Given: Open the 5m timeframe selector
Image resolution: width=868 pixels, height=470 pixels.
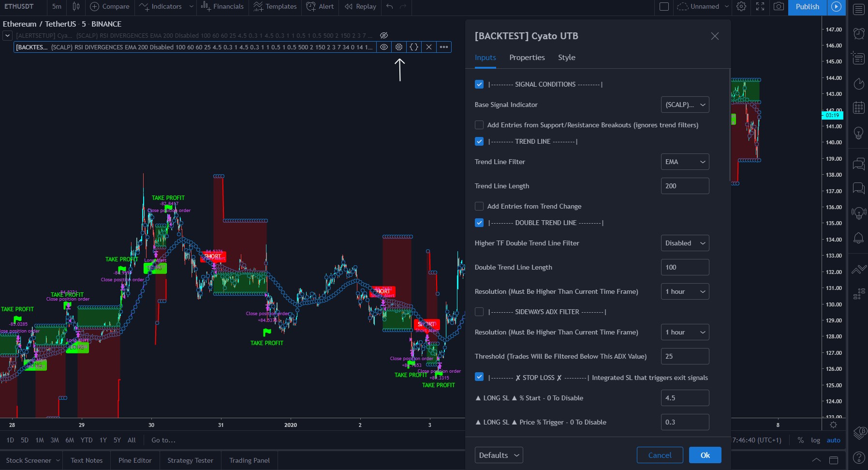Looking at the screenshot, I should click(x=57, y=6).
